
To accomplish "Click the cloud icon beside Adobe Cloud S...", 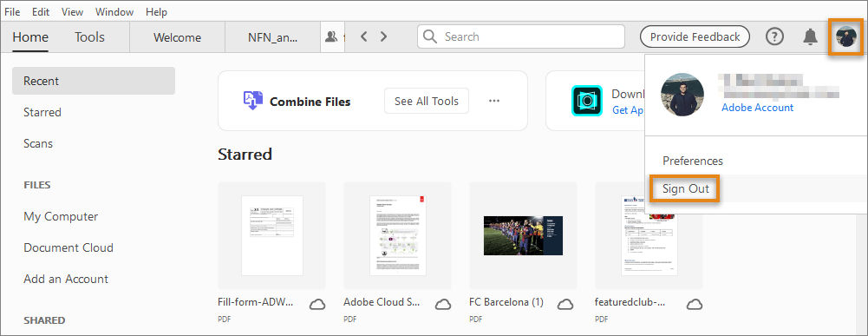I will (443, 304).
